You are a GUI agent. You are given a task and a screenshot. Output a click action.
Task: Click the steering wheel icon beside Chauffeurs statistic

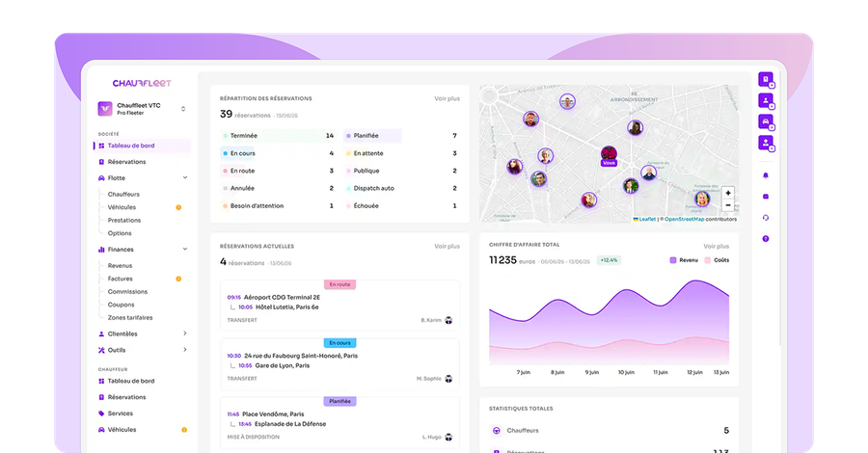(496, 430)
